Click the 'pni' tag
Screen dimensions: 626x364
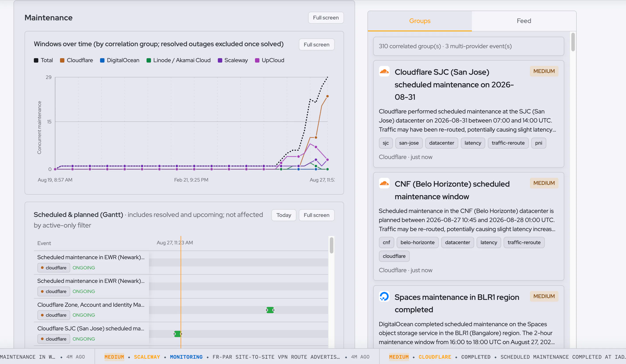[x=539, y=143]
